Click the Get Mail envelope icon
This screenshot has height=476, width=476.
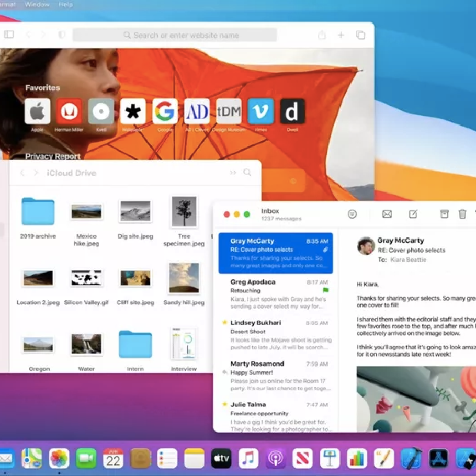387,214
